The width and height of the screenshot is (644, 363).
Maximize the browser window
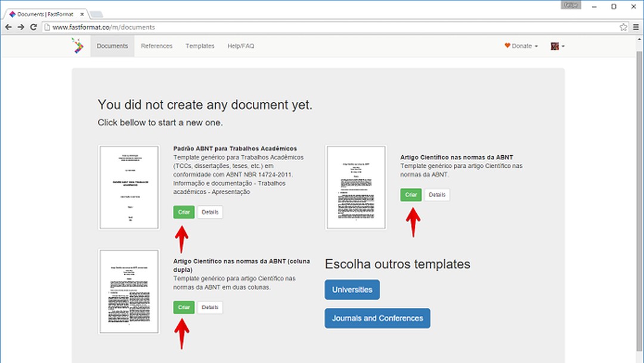click(614, 7)
